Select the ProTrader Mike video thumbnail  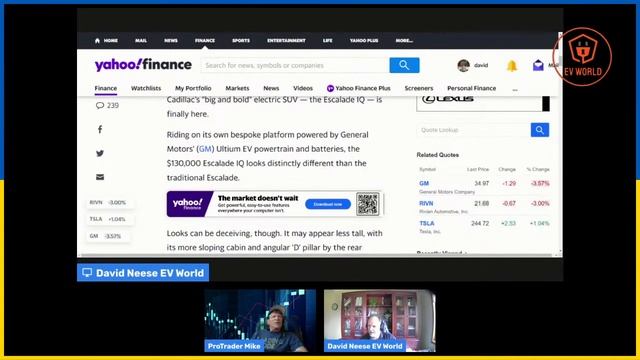pyautogui.click(x=260, y=321)
